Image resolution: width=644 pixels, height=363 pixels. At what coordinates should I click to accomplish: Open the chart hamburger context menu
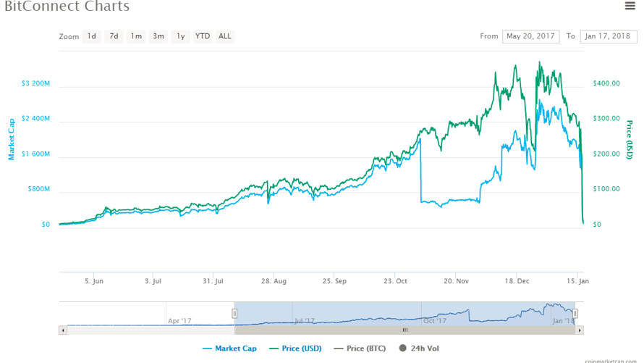point(630,7)
